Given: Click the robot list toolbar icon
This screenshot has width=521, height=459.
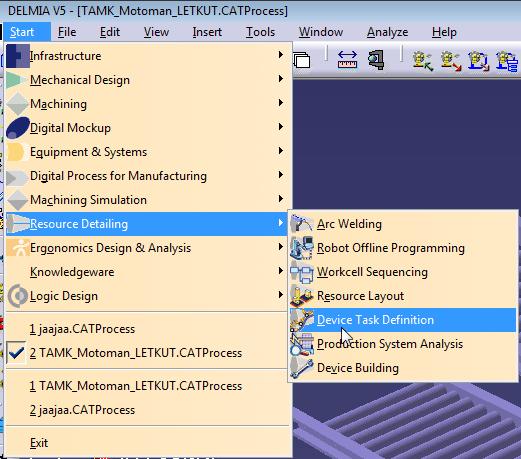Looking at the screenshot, I should [507, 62].
